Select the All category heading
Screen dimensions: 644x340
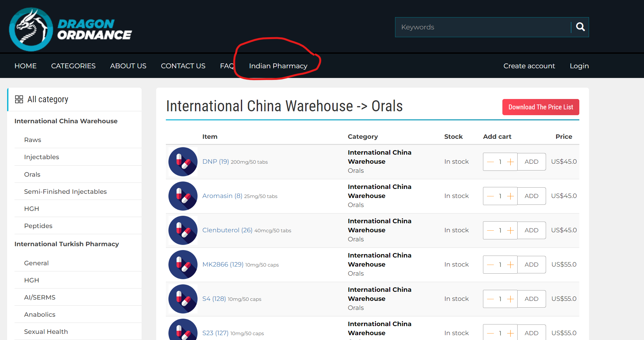point(48,99)
